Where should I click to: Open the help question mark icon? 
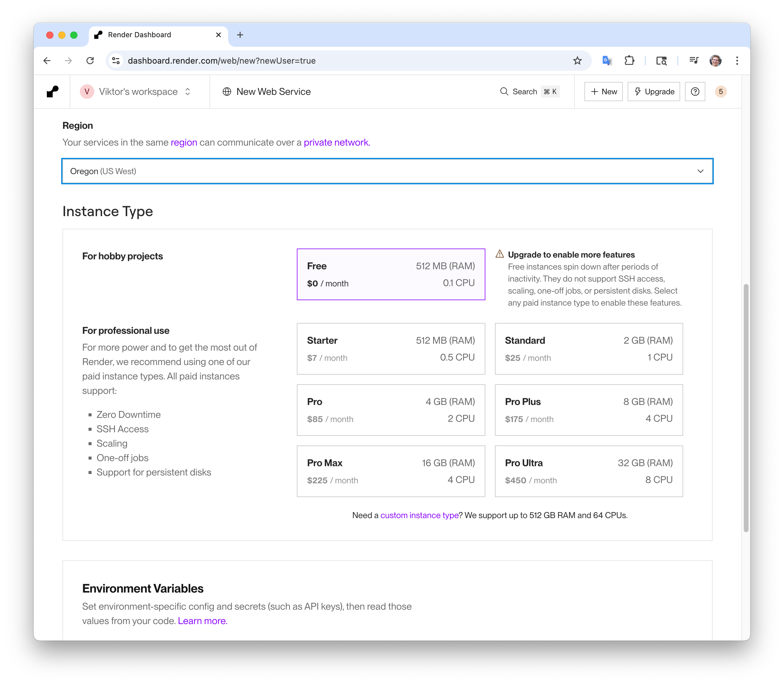pyautogui.click(x=695, y=92)
